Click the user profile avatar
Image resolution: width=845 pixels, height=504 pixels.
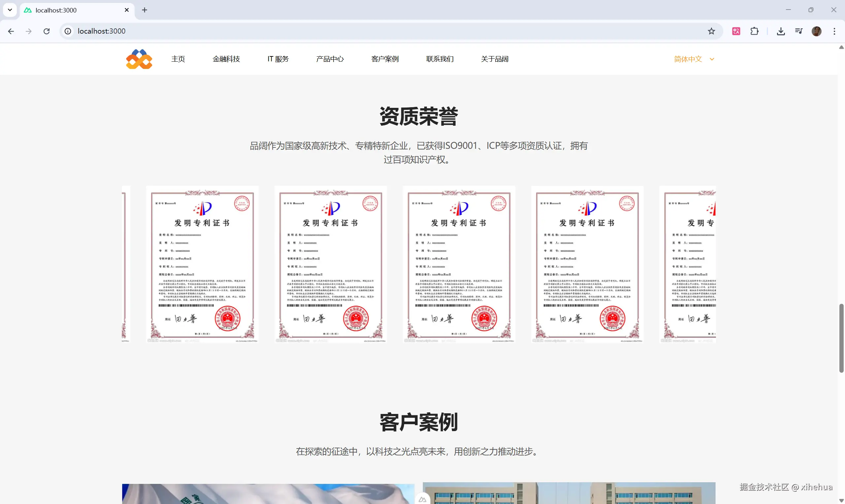pos(817,31)
